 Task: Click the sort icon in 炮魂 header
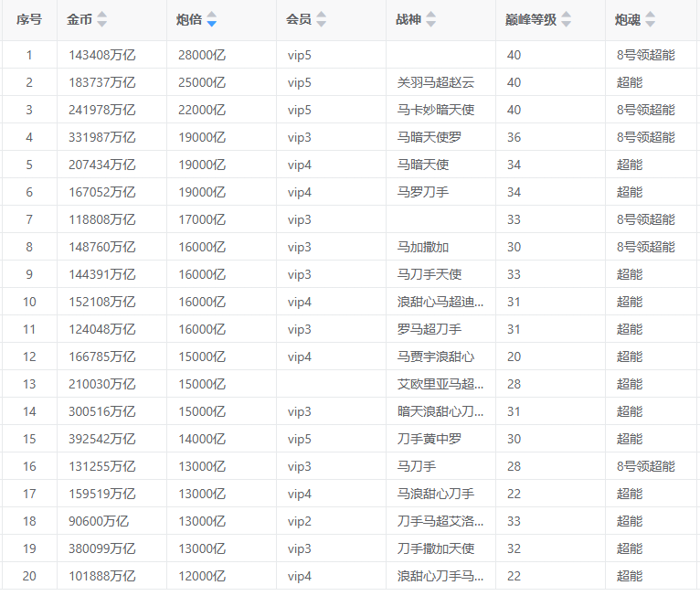tap(650, 19)
